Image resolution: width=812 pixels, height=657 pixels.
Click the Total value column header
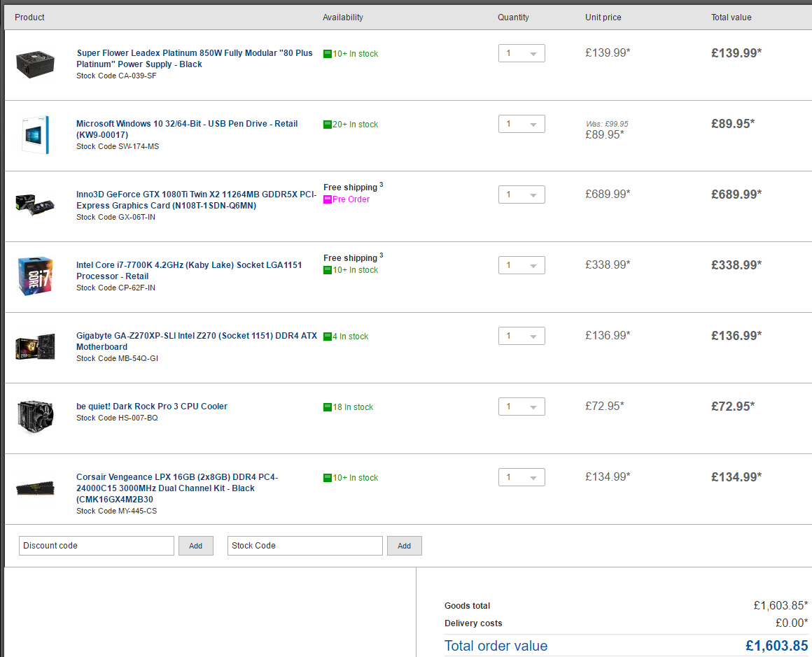pos(731,17)
